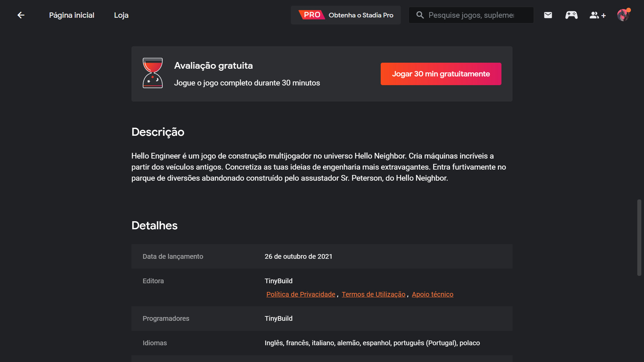Click the search magnifier icon
The image size is (644, 362).
tap(420, 15)
